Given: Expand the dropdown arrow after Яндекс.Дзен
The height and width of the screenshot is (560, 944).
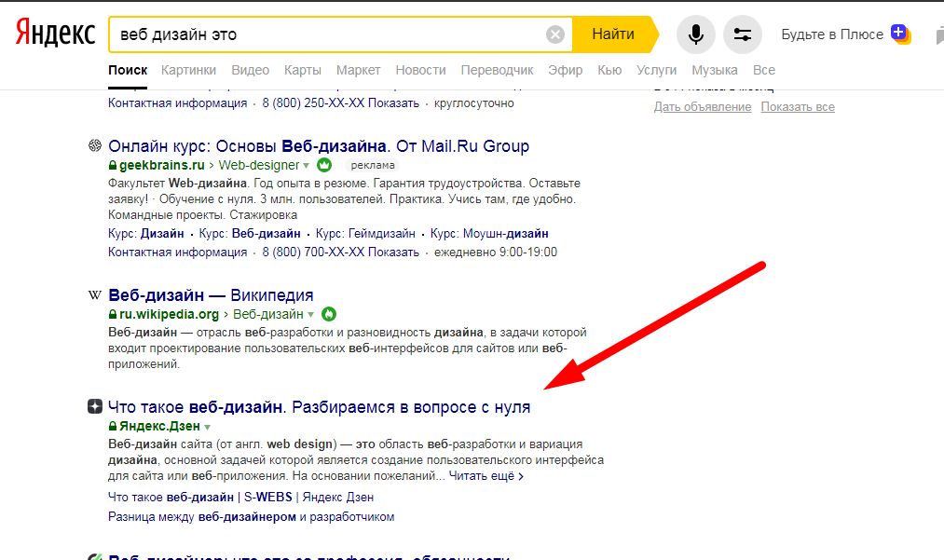Looking at the screenshot, I should point(207,427).
